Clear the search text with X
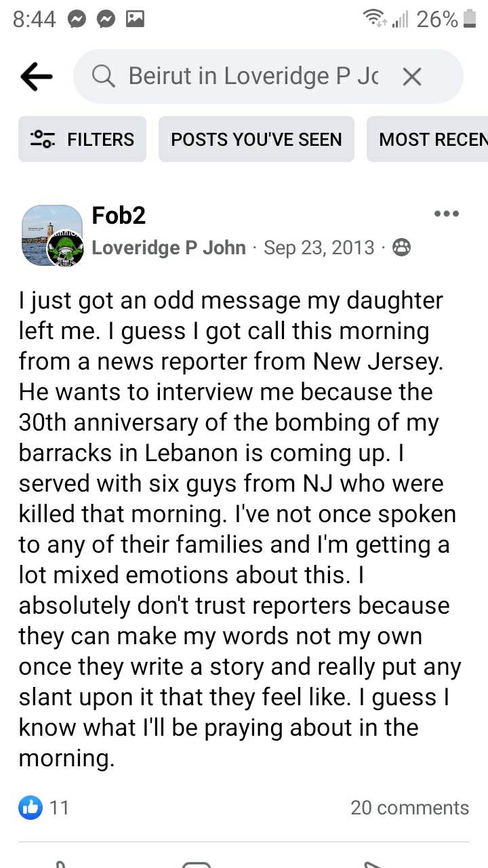The image size is (488, 868). 411,77
